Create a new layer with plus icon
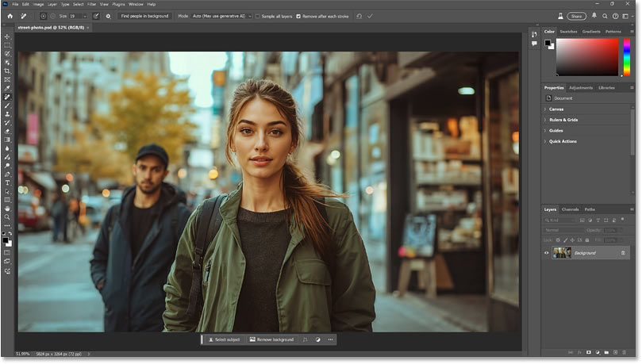 (615, 353)
